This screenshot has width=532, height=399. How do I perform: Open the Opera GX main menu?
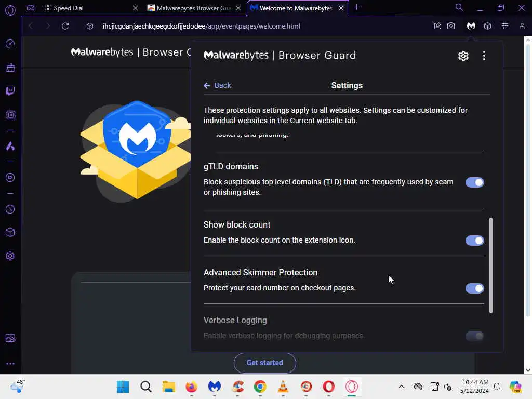tap(10, 10)
